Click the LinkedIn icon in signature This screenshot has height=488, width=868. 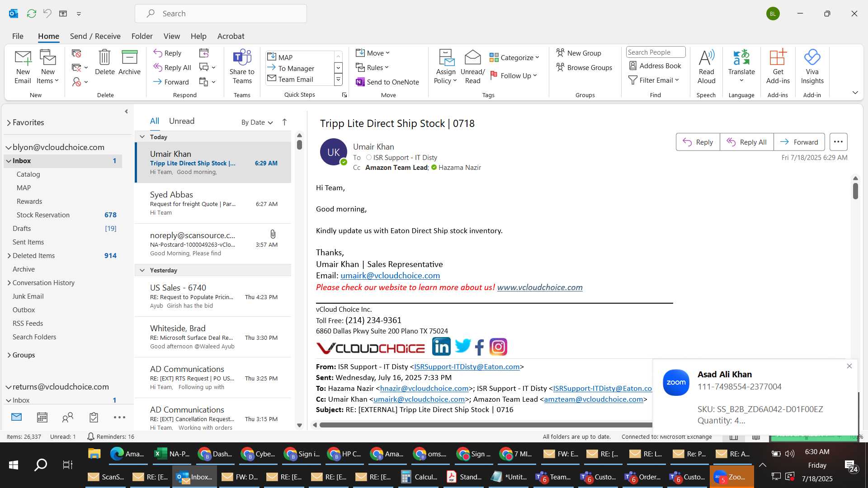click(441, 347)
